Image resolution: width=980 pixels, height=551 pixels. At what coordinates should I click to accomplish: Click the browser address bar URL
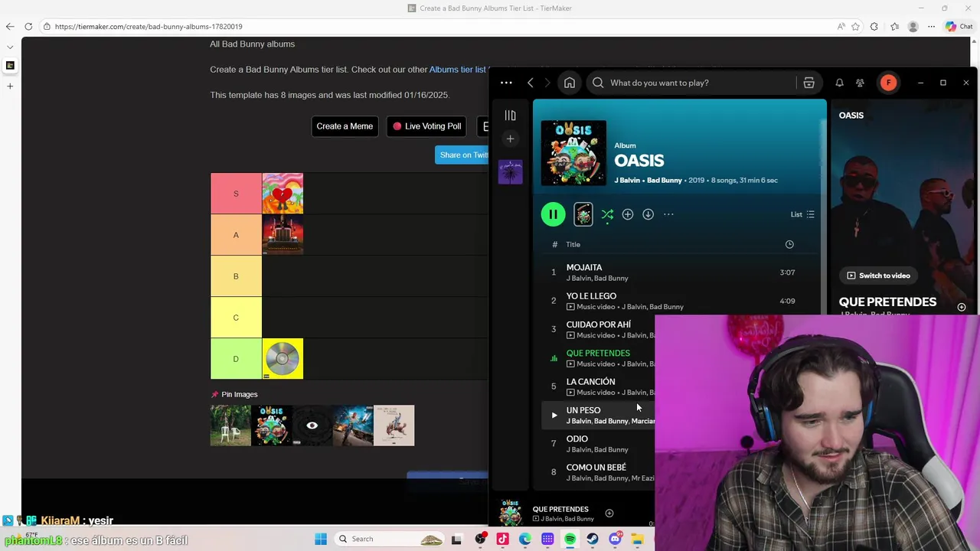(x=149, y=27)
